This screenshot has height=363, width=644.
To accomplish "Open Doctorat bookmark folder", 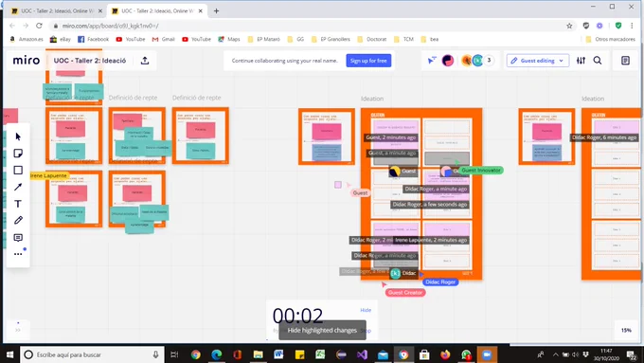I will [371, 39].
